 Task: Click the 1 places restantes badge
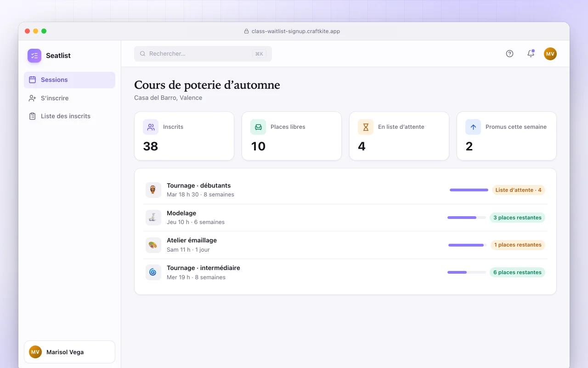518,245
